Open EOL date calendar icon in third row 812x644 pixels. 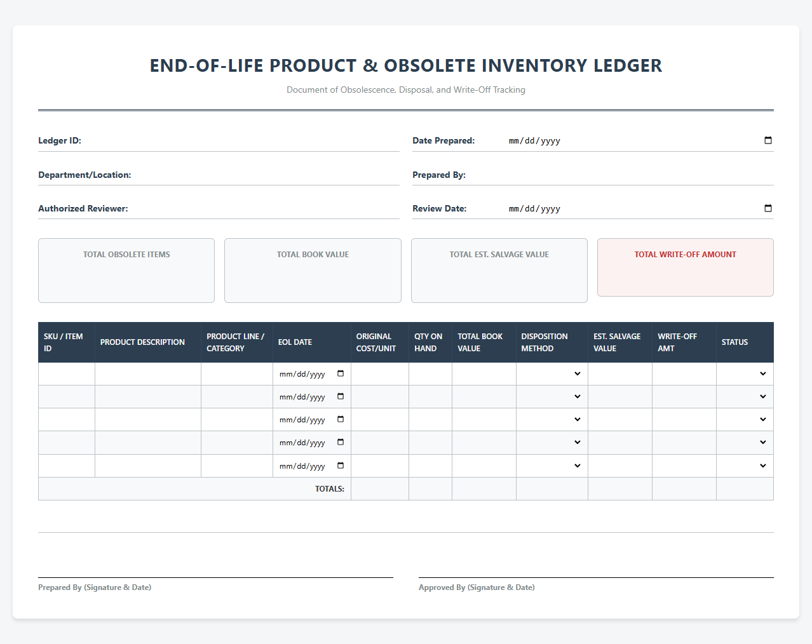(x=341, y=419)
